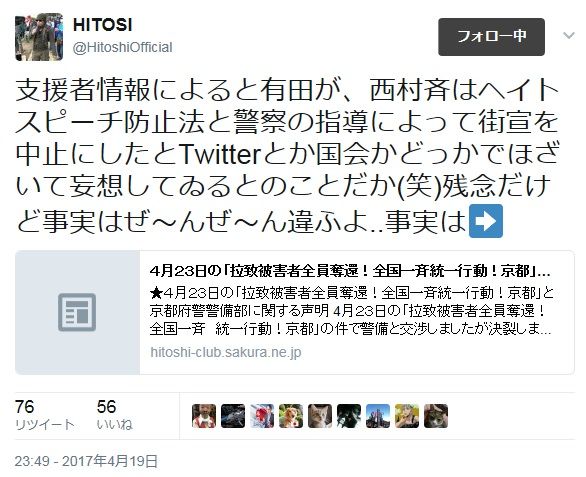Toggle the フォロー中 following button
Screen dimensions: 586x477
[491, 37]
